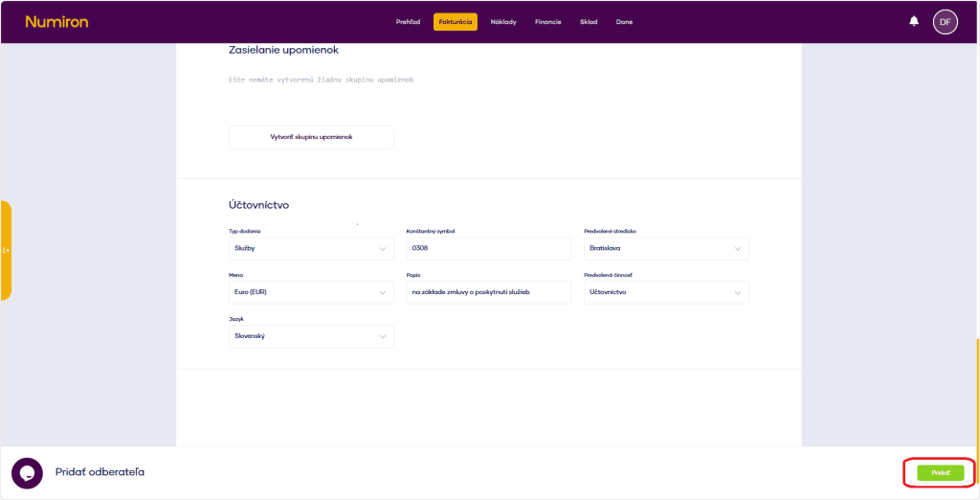Open the Náklady menu item
This screenshot has height=500, width=980.
(x=503, y=22)
